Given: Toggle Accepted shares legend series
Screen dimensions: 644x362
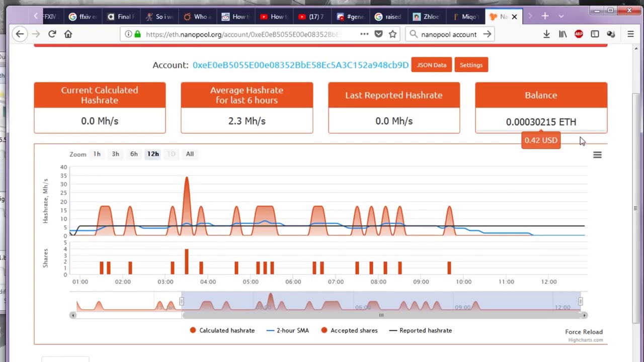Looking at the screenshot, I should click(x=349, y=330).
